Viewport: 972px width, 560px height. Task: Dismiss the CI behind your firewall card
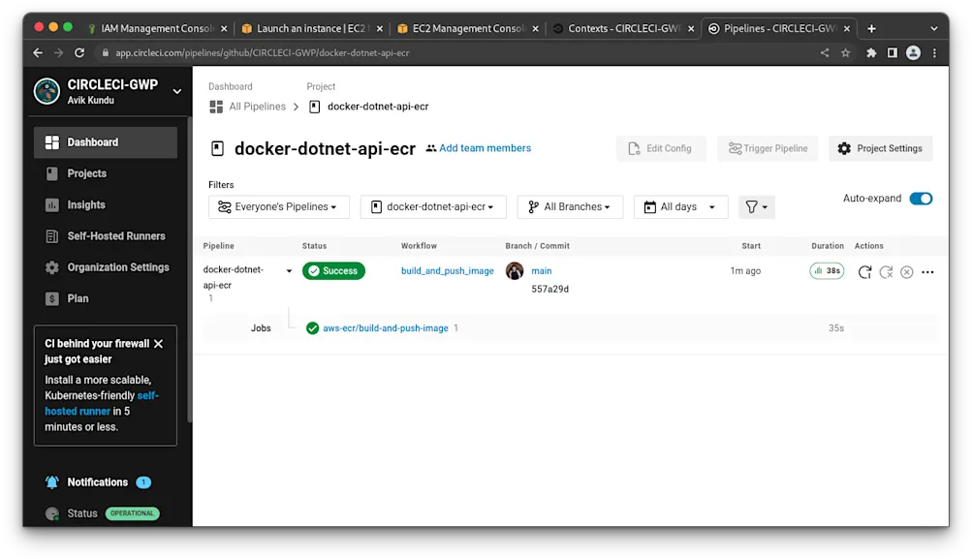coord(159,344)
